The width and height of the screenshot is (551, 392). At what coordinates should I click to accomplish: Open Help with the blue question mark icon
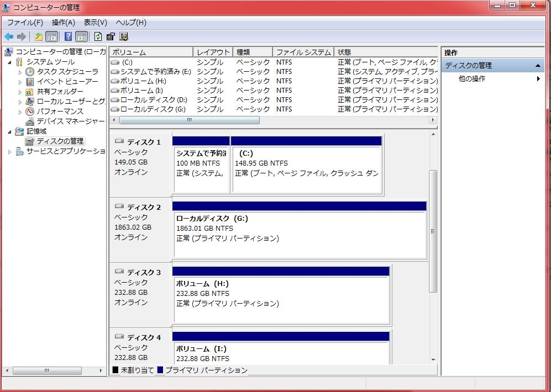69,36
